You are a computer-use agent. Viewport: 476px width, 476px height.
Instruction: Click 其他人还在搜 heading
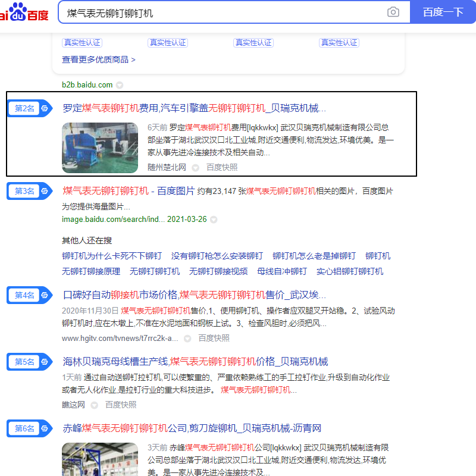pos(87,241)
